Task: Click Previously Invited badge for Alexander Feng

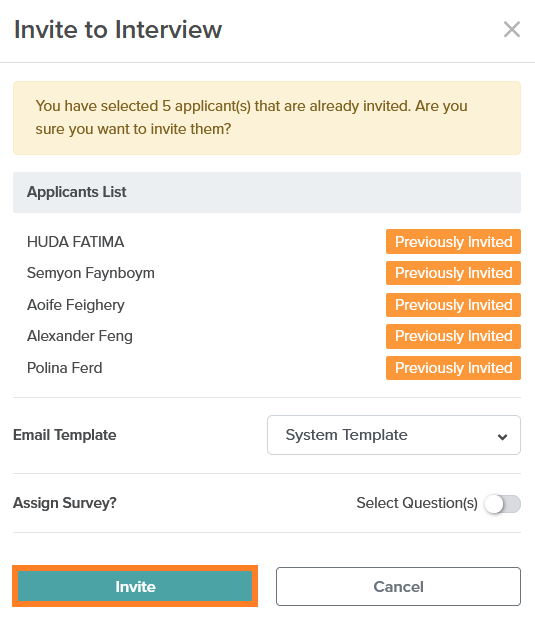Action: click(x=453, y=336)
